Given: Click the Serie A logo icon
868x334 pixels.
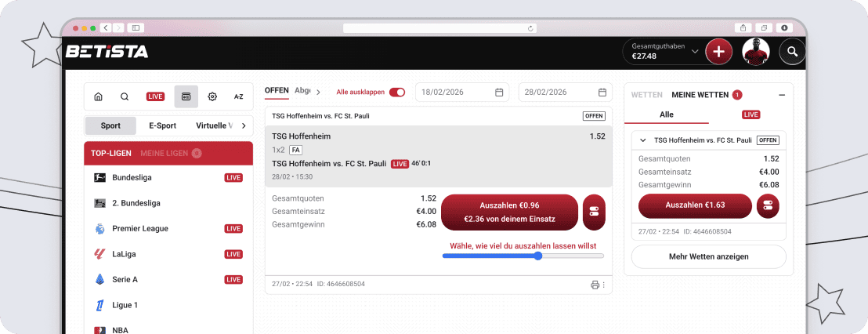Looking at the screenshot, I should tap(99, 280).
